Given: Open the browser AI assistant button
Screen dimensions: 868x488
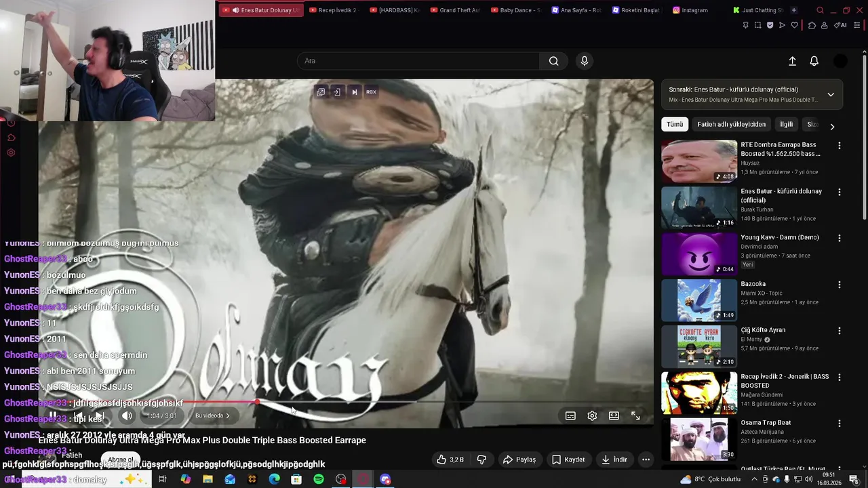Looking at the screenshot, I should [840, 25].
